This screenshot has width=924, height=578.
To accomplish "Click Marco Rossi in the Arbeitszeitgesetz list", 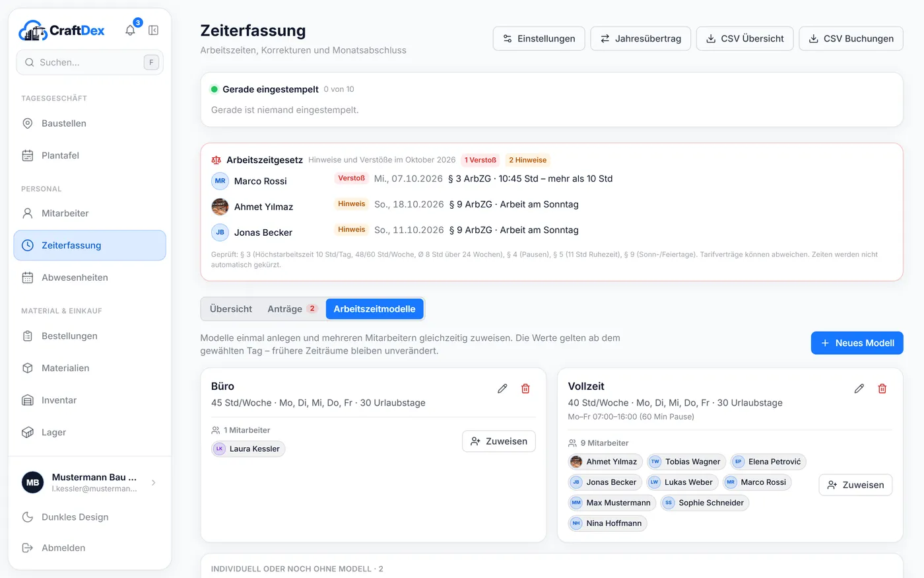I will tap(261, 181).
